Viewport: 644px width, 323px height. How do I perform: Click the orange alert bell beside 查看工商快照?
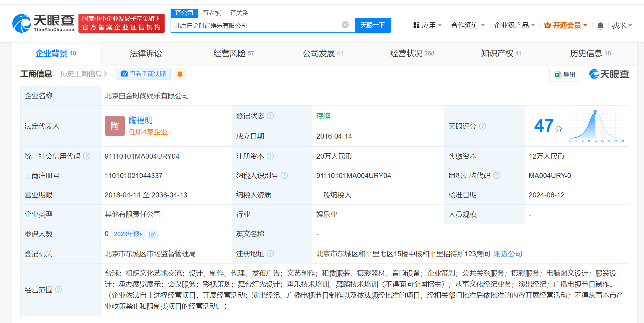[180, 74]
